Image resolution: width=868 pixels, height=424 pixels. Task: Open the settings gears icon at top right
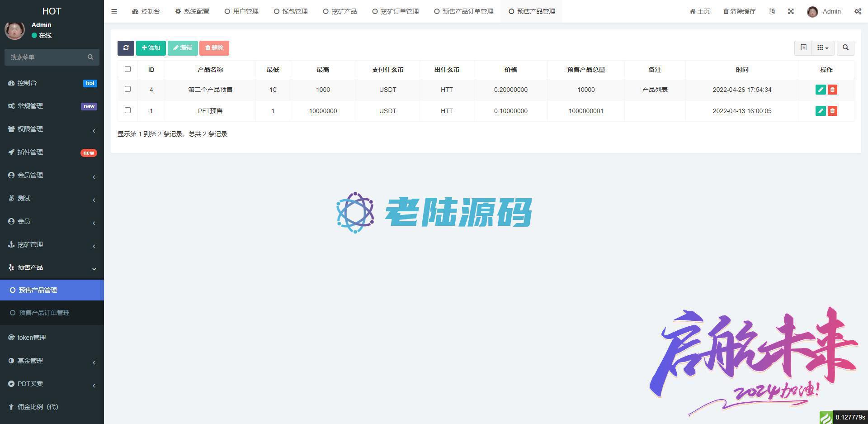click(858, 11)
